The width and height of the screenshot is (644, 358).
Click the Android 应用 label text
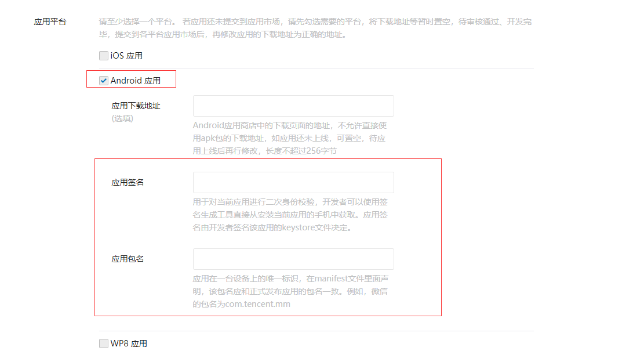(x=136, y=81)
